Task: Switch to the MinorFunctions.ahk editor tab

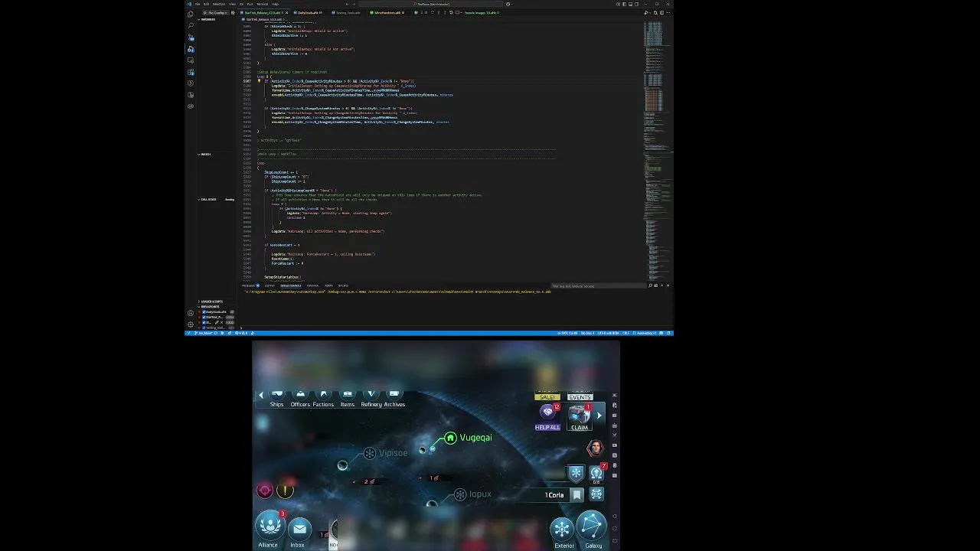Action: click(388, 13)
